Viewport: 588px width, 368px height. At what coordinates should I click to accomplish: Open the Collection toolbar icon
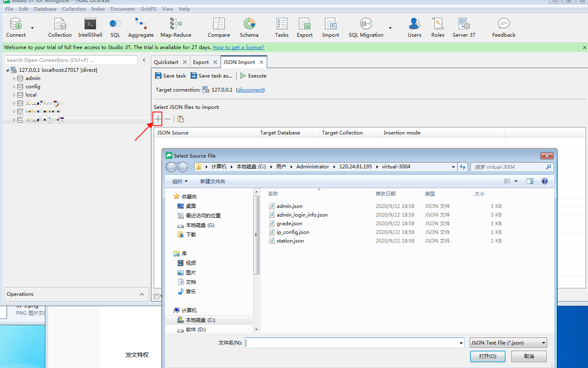coord(60,28)
